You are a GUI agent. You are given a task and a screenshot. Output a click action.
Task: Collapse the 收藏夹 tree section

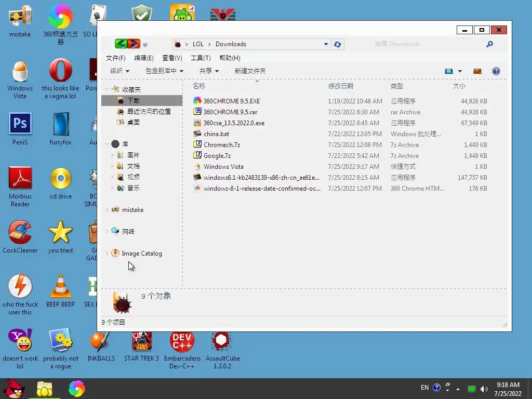[x=107, y=89]
